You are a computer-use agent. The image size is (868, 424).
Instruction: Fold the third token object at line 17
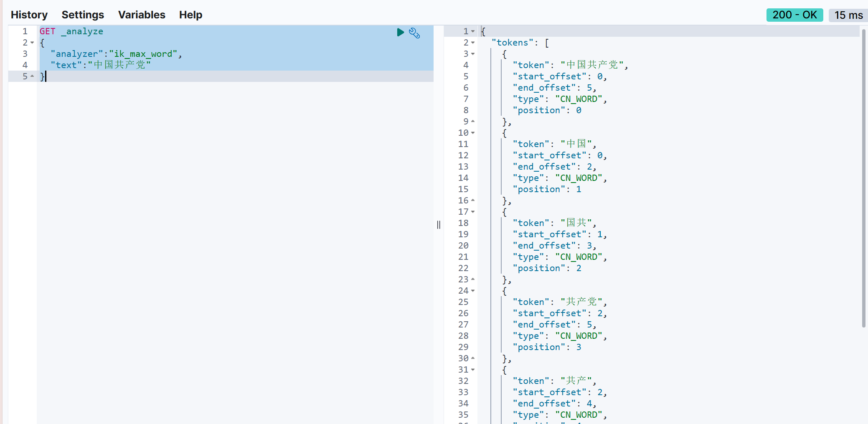pos(473,212)
